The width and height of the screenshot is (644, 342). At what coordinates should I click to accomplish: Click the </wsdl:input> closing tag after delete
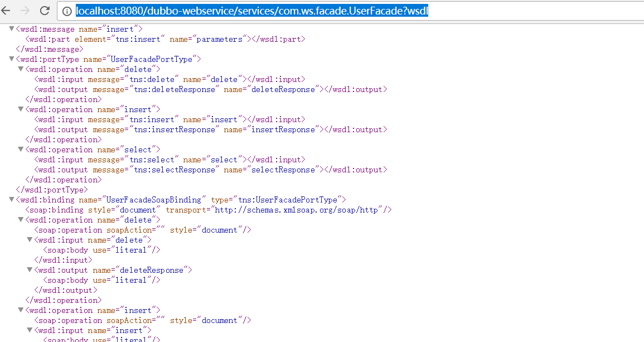(63, 260)
